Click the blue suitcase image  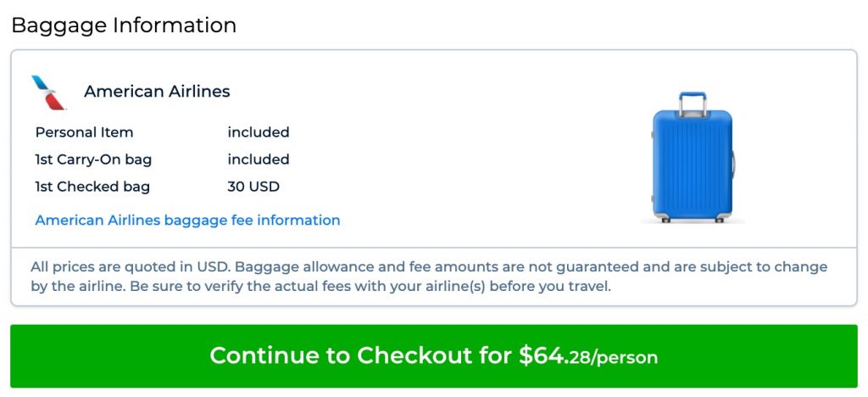[x=692, y=161]
